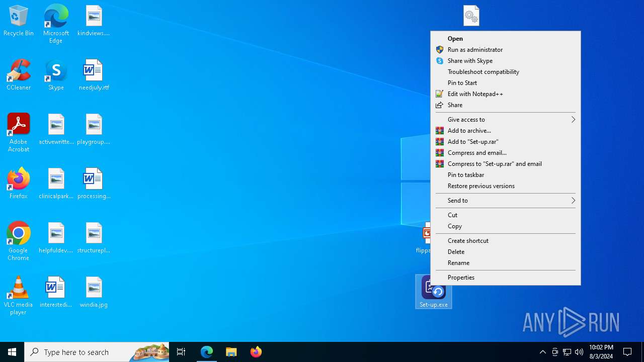Select the Firefox desktop shortcut

pos(19,184)
